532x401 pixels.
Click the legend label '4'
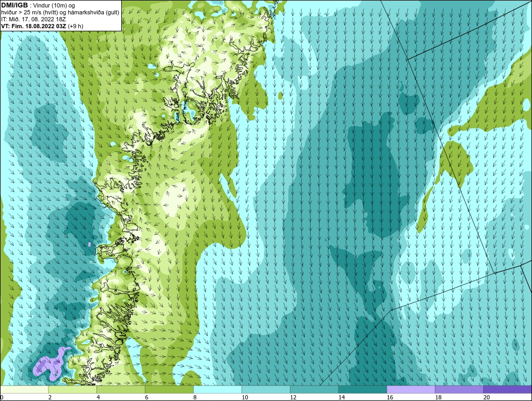(98, 397)
